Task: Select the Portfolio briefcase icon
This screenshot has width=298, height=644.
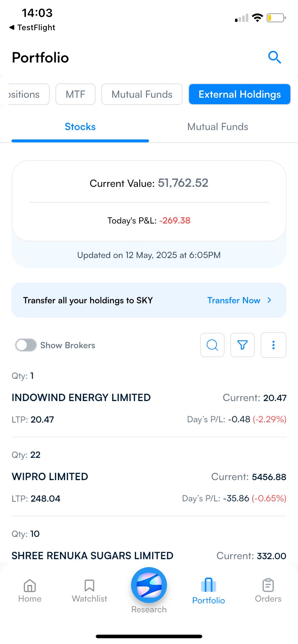Action: pos(208,585)
